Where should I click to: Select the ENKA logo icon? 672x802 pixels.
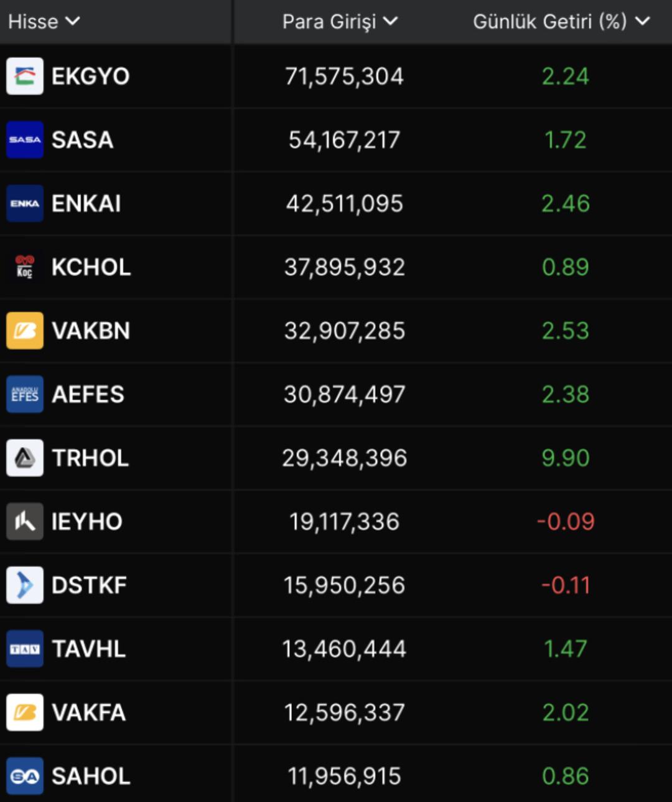pyautogui.click(x=25, y=204)
